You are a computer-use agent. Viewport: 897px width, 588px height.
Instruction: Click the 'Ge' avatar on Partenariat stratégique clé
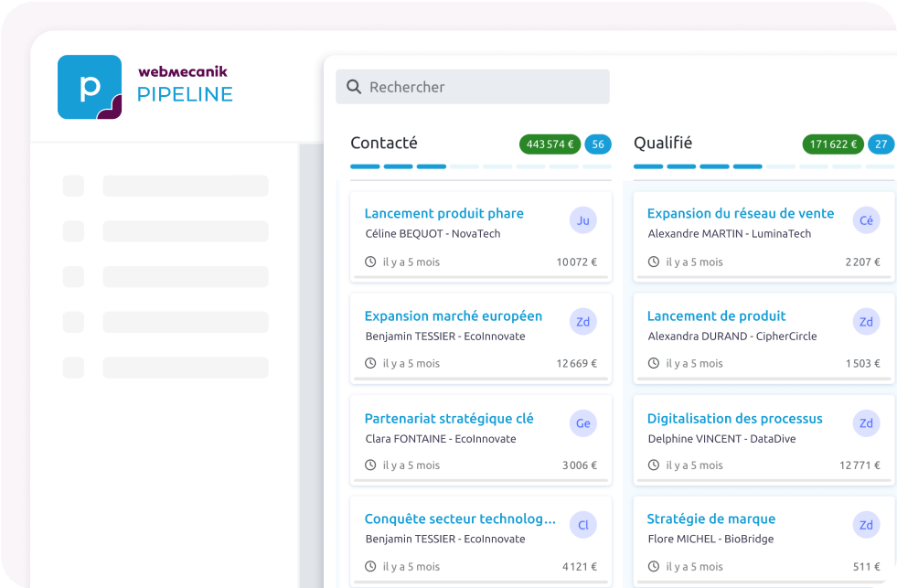(582, 423)
